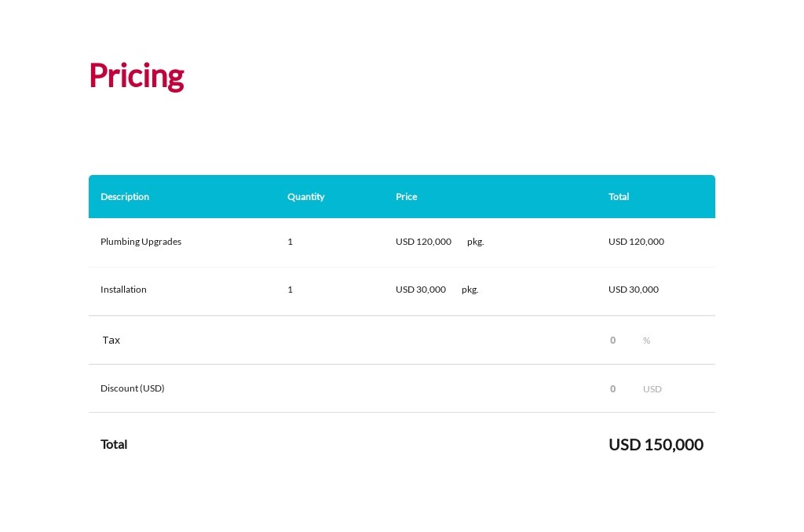Select the Plumbing Upgrades row total
804x532 pixels.
click(636, 242)
